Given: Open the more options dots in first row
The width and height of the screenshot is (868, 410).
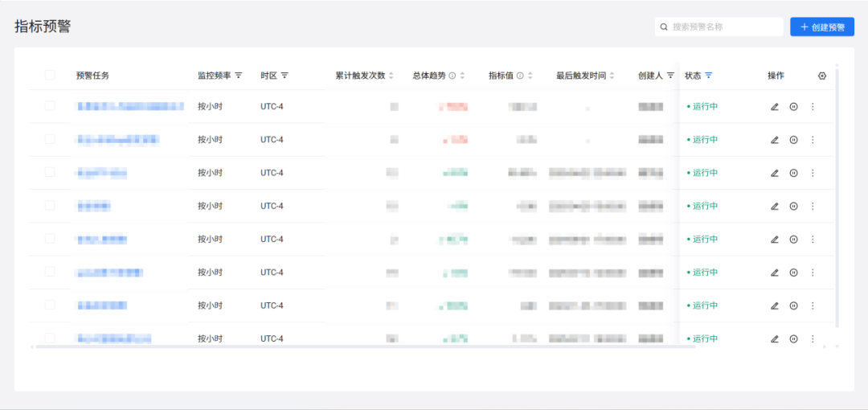Looking at the screenshot, I should [813, 107].
